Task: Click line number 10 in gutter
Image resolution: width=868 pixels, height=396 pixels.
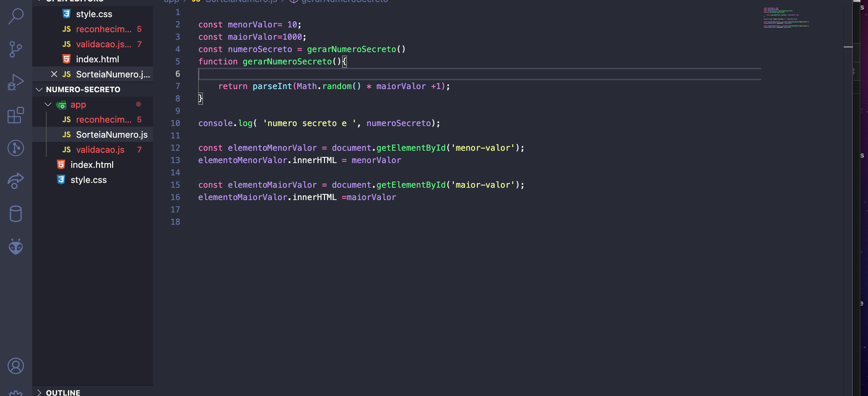Action: (175, 123)
